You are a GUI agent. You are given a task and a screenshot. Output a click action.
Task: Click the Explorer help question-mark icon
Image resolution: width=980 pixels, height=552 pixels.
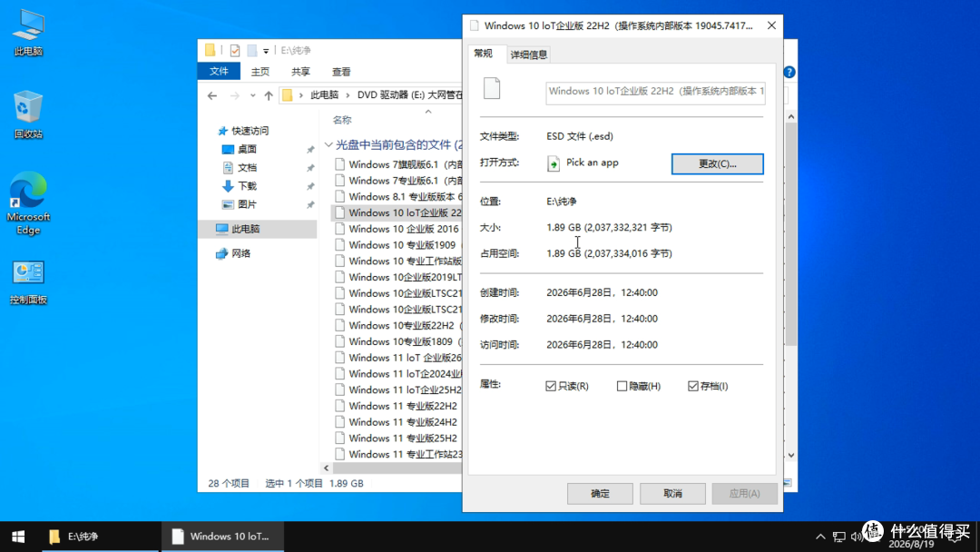789,72
